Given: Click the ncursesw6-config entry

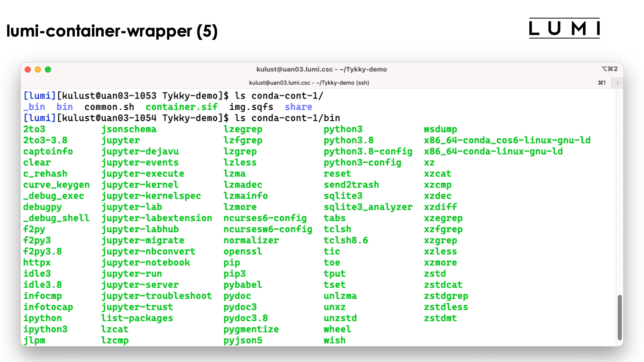Looking at the screenshot, I should coord(268,229).
